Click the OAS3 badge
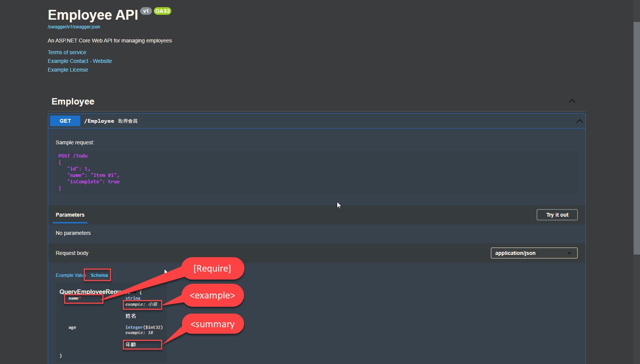Image resolution: width=640 pixels, height=364 pixels. click(163, 11)
